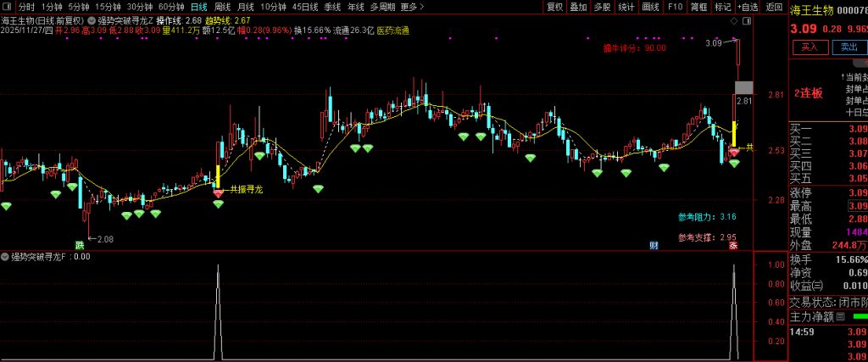Click the 买一 order row
This screenshot has height=362, width=868.
[828, 129]
